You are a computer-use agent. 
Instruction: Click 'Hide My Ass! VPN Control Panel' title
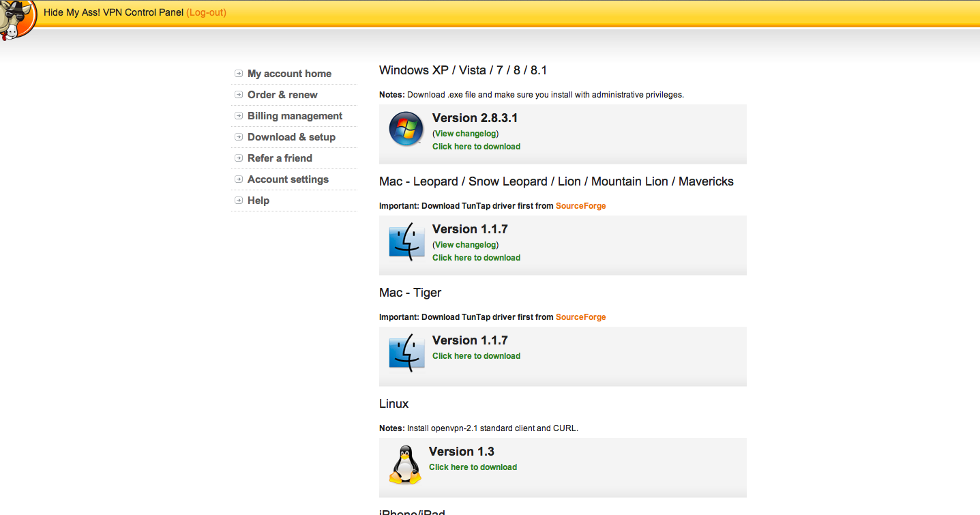pyautogui.click(x=113, y=12)
